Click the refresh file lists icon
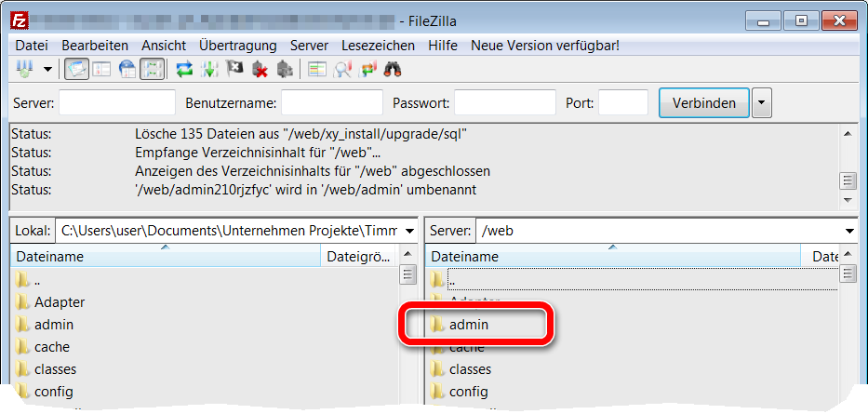Image resolution: width=868 pixels, height=414 pixels. (x=184, y=68)
